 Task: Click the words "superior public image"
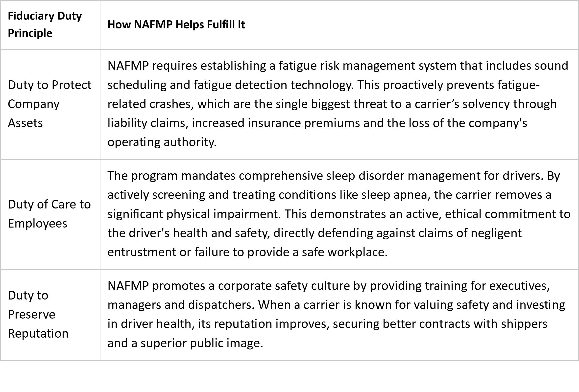[202, 343]
